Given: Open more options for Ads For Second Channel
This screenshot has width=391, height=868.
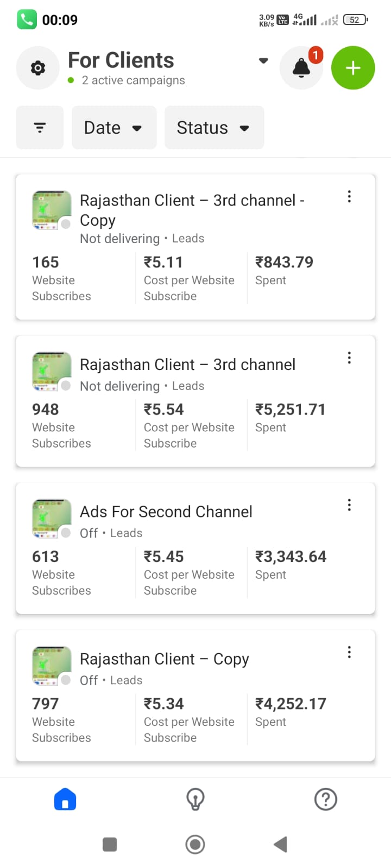Looking at the screenshot, I should (x=349, y=505).
